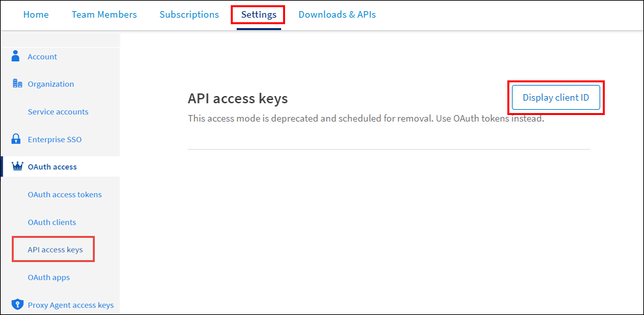Click the Organization building icon
Viewport: 644px width, 315px height.
(x=18, y=84)
